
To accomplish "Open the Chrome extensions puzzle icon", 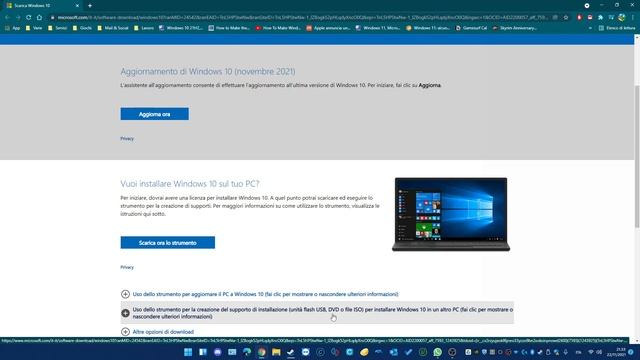I will (x=600, y=18).
